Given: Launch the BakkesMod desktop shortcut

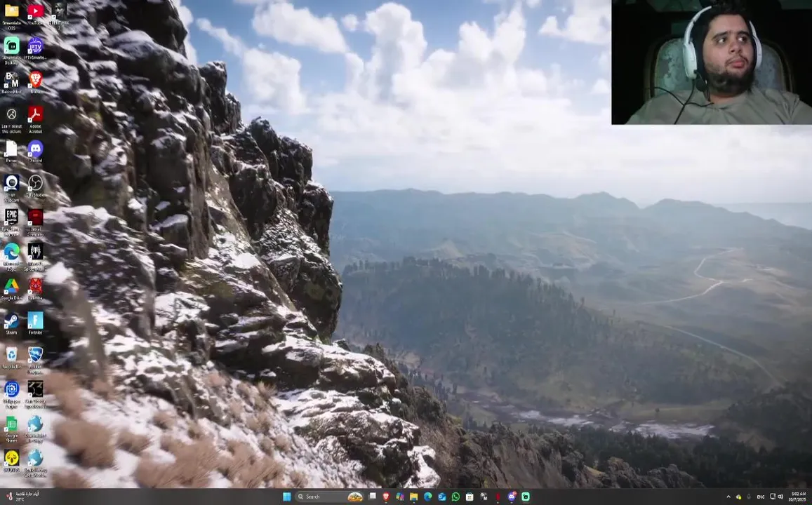Looking at the screenshot, I should tap(11, 82).
